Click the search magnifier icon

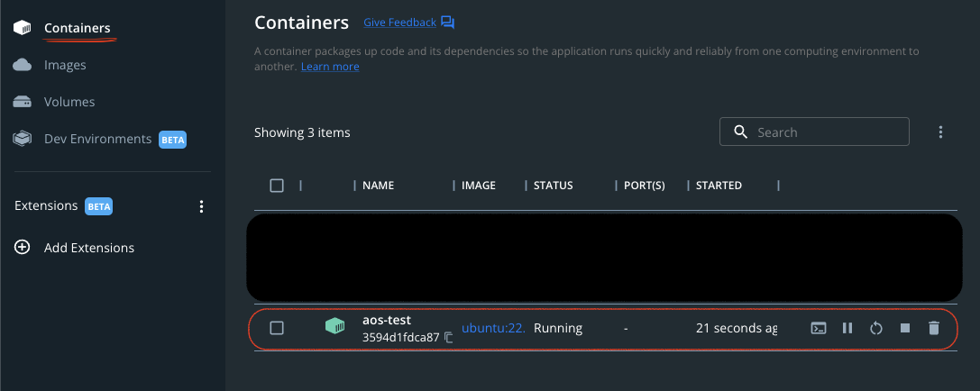(740, 132)
